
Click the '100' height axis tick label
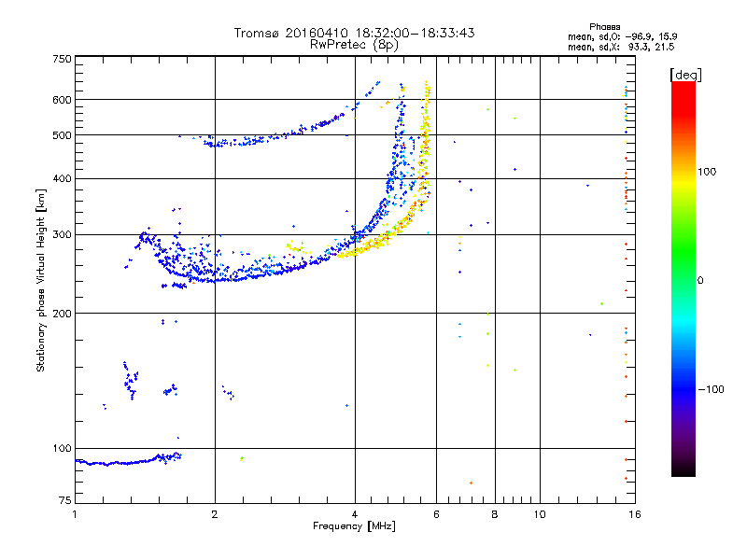[x=62, y=448]
